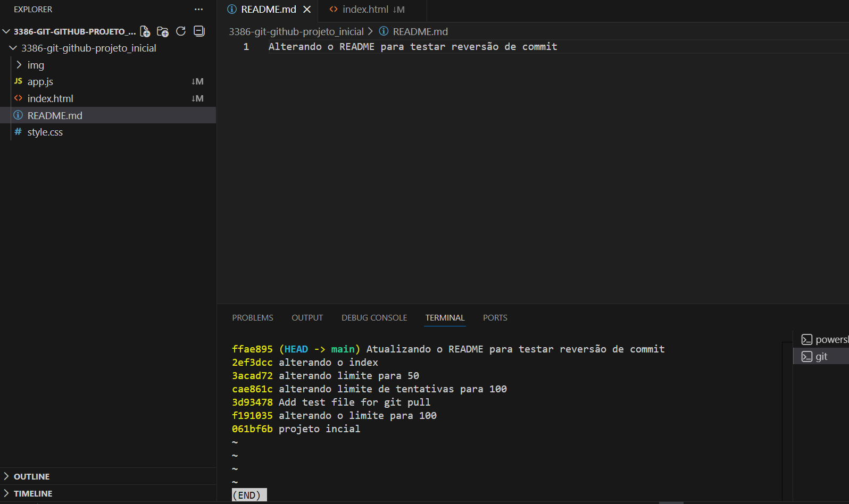Click the New File icon in Explorer
Viewport: 849px width, 504px height.
click(145, 31)
